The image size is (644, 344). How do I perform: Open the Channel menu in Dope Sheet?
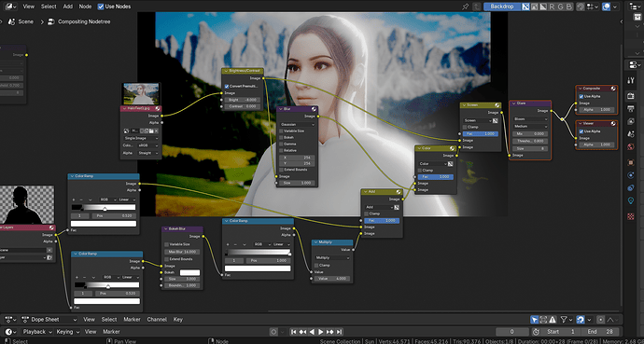(x=157, y=320)
